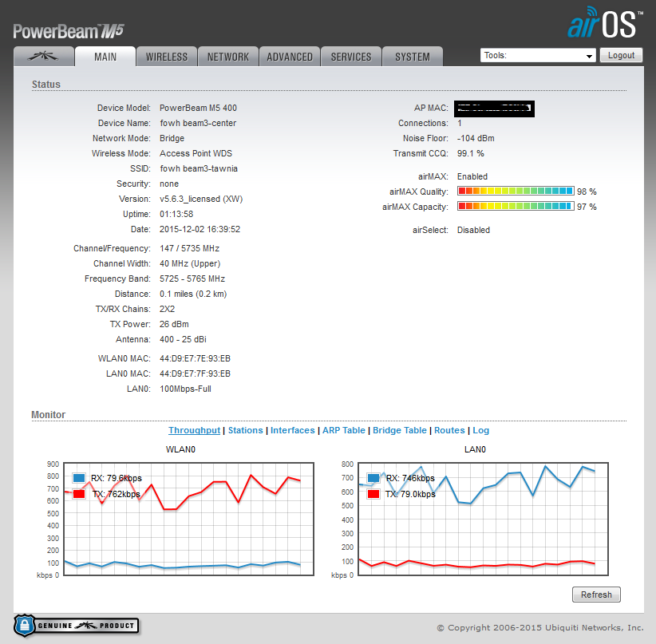Open the NETWORK tab
This screenshot has width=656, height=644.
228,57
